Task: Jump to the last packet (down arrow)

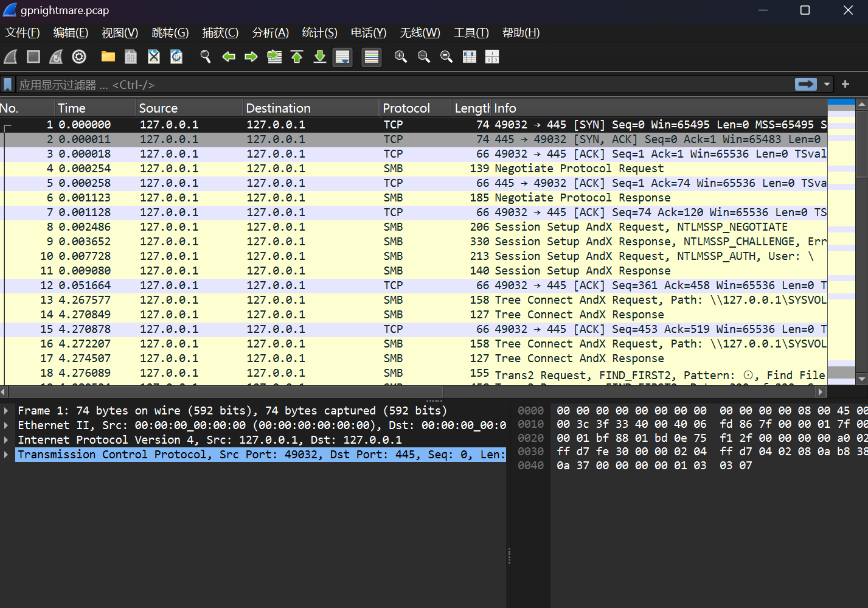Action: tap(320, 57)
